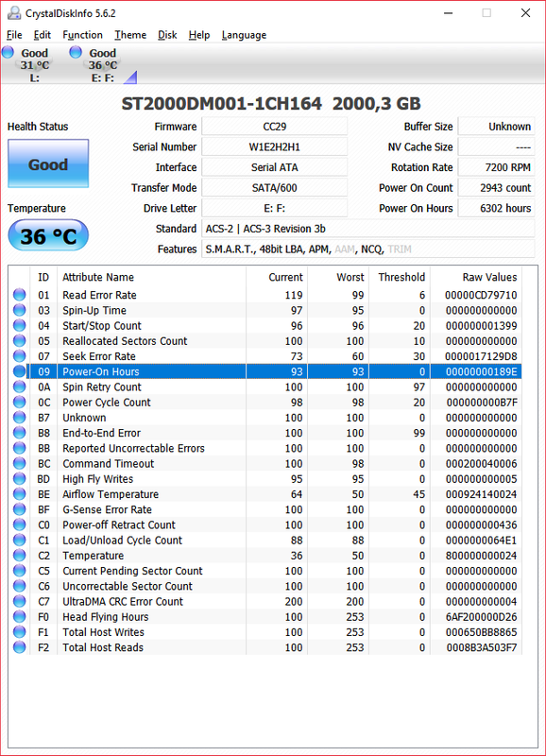Image resolution: width=546 pixels, height=756 pixels.
Task: Click status orb of G-Sense Error Rate row
Action: (19, 509)
